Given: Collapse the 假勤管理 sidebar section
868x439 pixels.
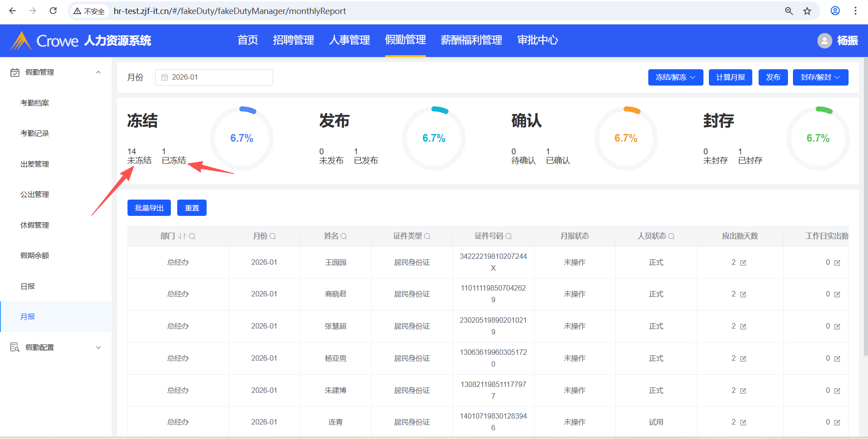Looking at the screenshot, I should [x=99, y=72].
